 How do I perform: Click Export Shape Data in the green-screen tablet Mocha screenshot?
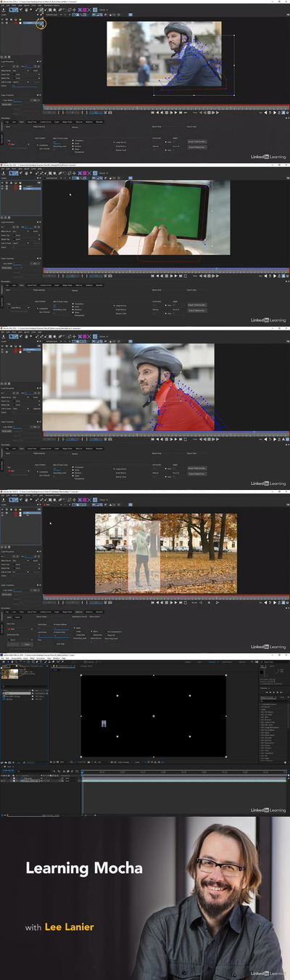point(197,310)
